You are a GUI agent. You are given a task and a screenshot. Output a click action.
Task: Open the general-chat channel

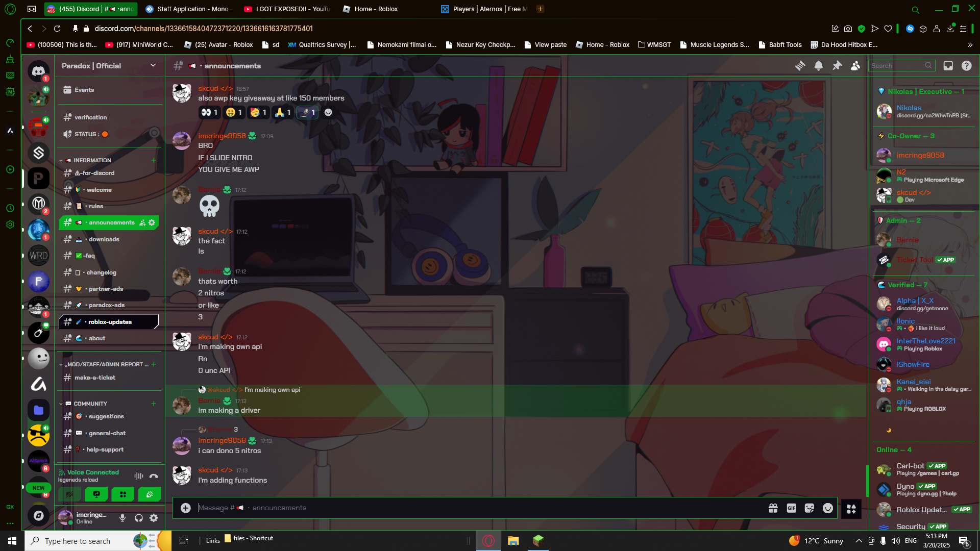[x=107, y=433]
